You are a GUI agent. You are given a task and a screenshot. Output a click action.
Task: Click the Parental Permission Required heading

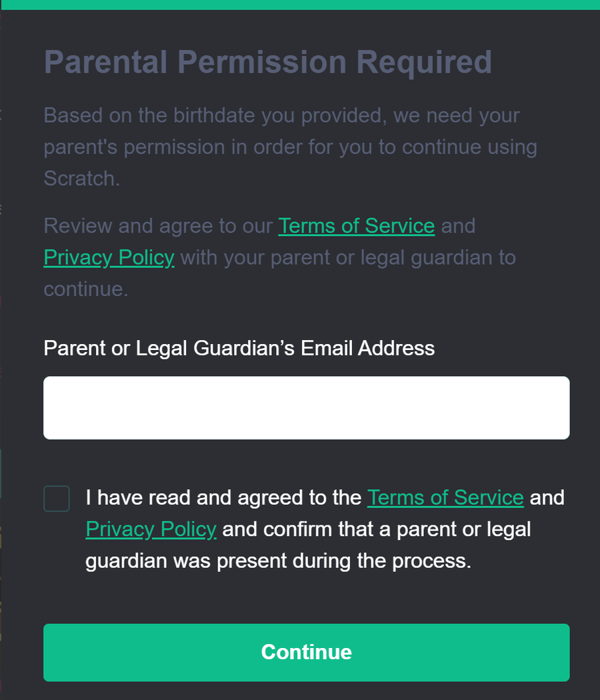click(x=267, y=62)
